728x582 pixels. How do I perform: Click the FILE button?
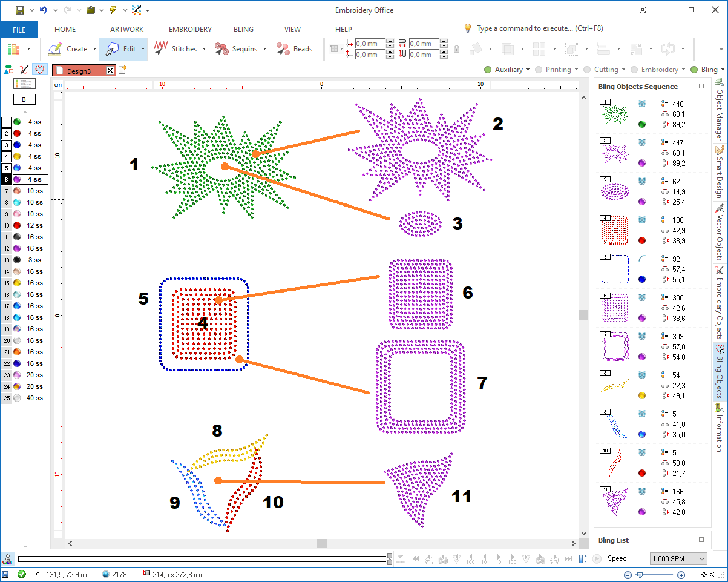[x=19, y=29]
